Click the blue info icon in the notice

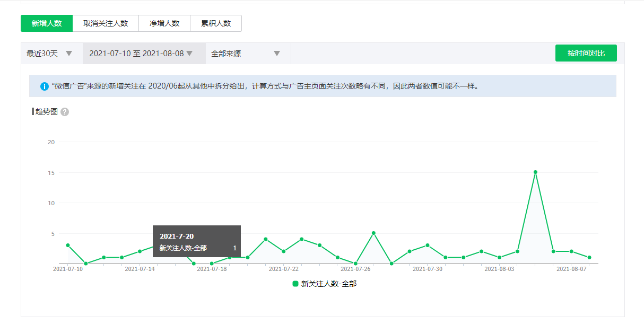44,86
